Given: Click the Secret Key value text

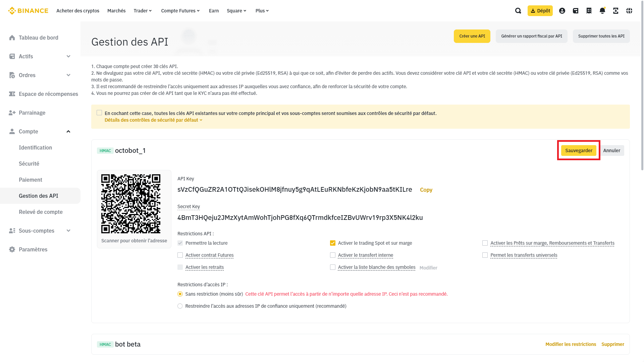Looking at the screenshot, I should pos(300,218).
